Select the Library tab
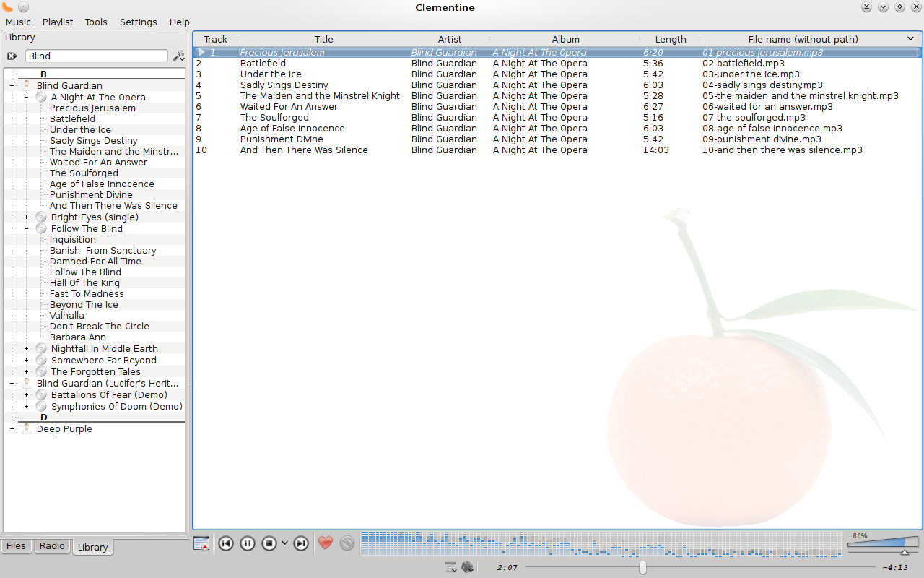This screenshot has width=924, height=578. click(92, 547)
